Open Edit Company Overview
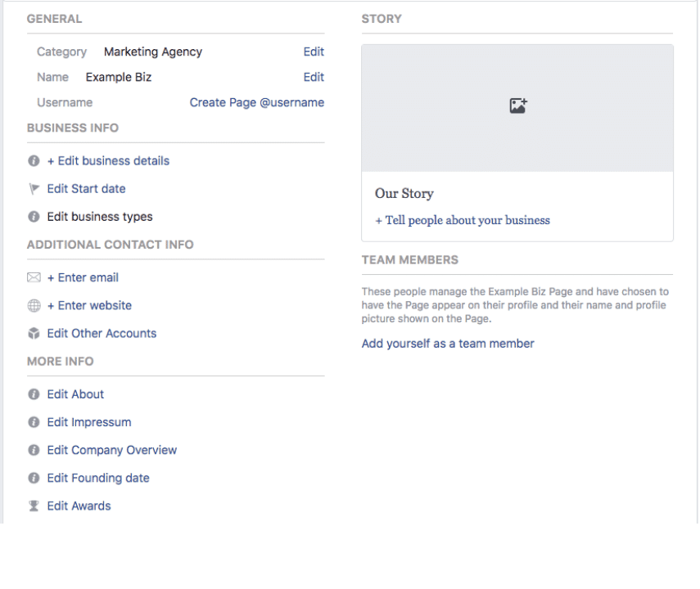 (x=111, y=450)
